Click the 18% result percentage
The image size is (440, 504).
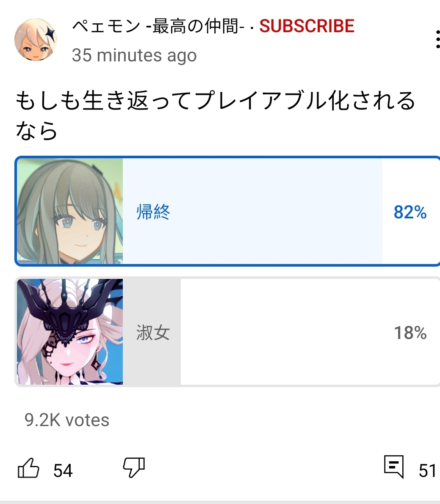pyautogui.click(x=410, y=333)
